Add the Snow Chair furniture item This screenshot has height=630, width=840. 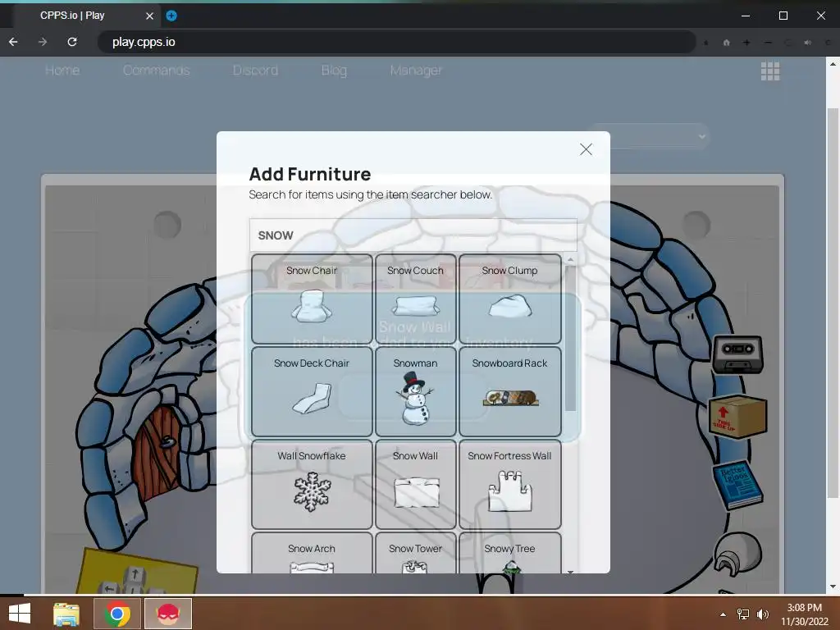(x=312, y=299)
